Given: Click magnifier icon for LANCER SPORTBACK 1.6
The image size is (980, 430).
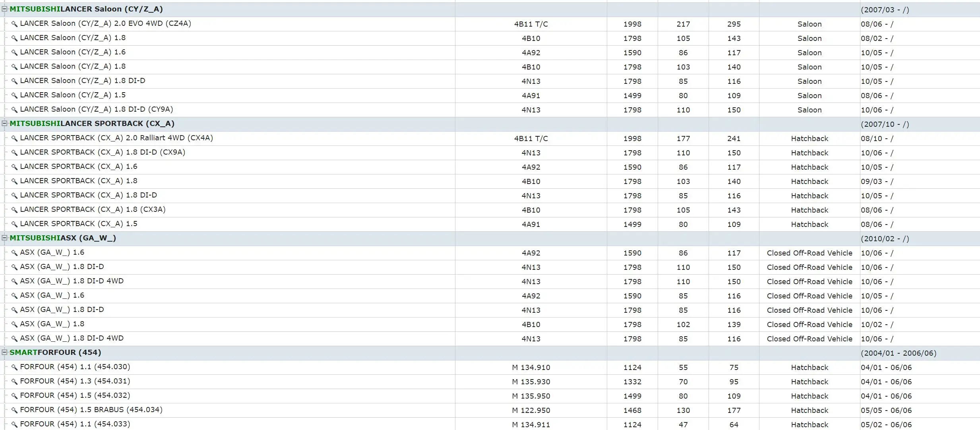Looking at the screenshot, I should pyautogui.click(x=14, y=167).
